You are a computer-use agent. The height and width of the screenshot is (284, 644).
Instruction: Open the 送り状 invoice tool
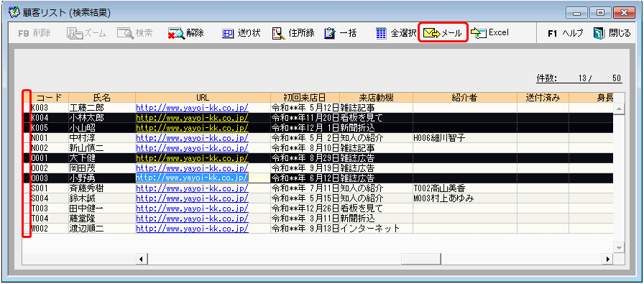(241, 33)
